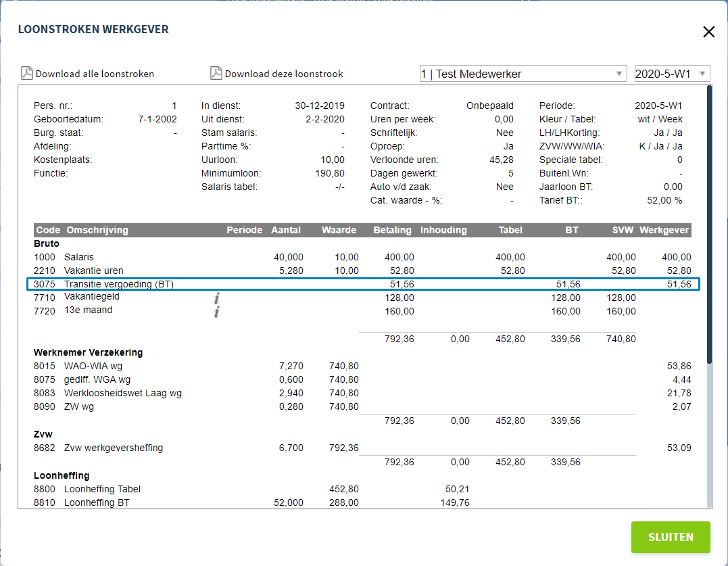The width and height of the screenshot is (728, 566).
Task: Click the Zvw section heading
Action: 43,434
